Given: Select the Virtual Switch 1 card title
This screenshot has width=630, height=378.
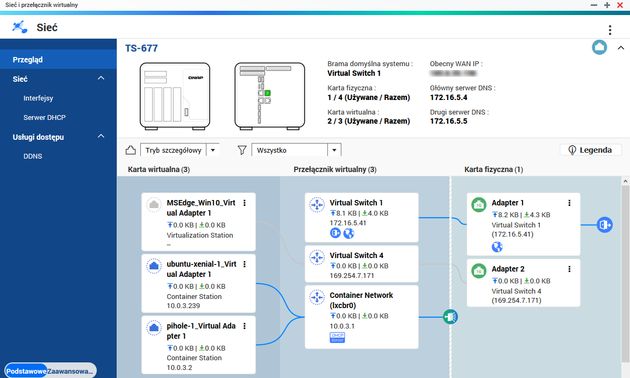Looking at the screenshot, I should (356, 203).
